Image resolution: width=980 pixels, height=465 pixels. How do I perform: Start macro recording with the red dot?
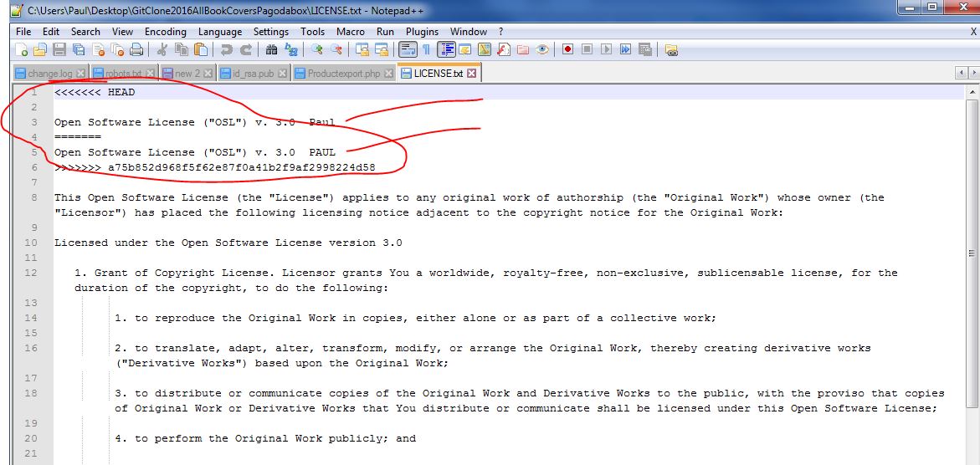(567, 49)
